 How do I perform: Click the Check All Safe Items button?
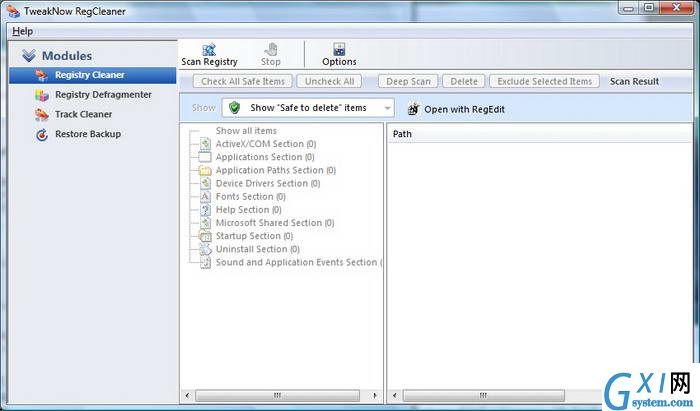(243, 82)
